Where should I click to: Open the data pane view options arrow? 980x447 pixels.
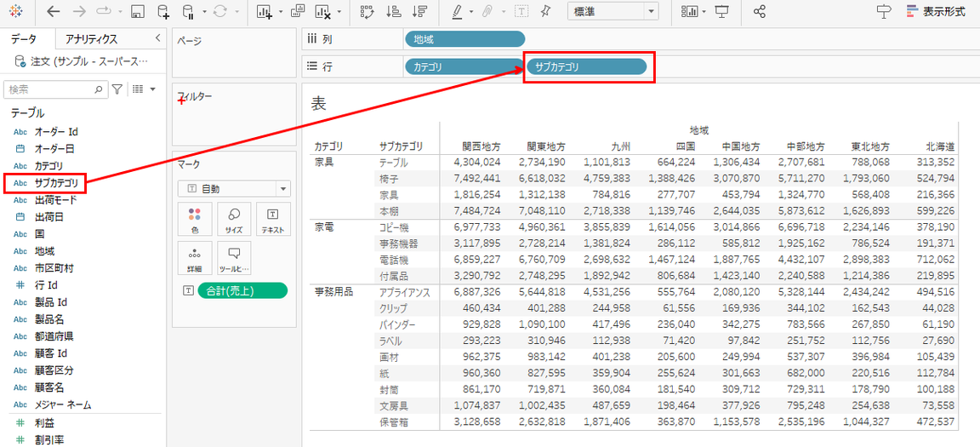click(152, 89)
